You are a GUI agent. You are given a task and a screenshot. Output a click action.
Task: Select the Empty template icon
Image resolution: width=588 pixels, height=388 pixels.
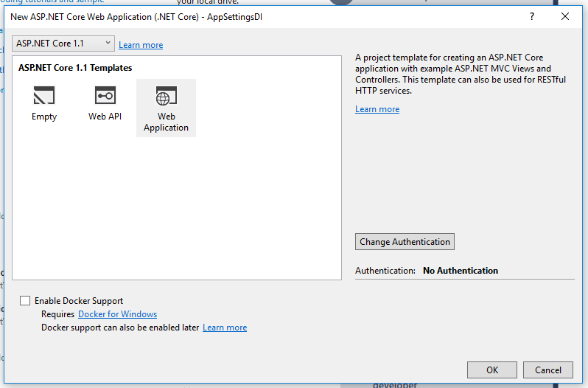point(44,95)
